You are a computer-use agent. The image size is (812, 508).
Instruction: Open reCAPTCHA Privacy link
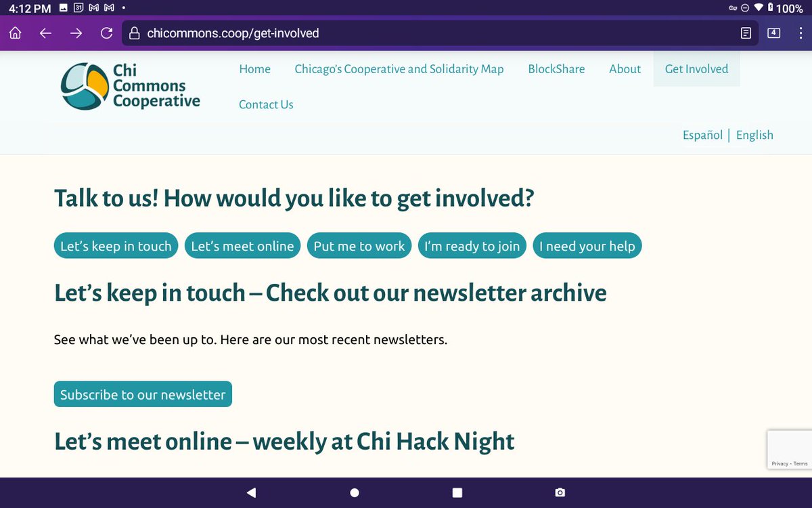click(x=780, y=464)
